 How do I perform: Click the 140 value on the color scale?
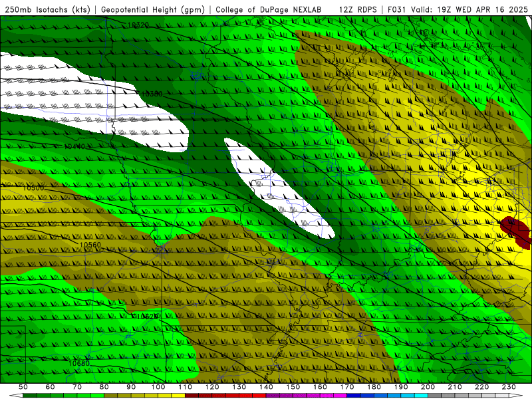[x=267, y=387]
